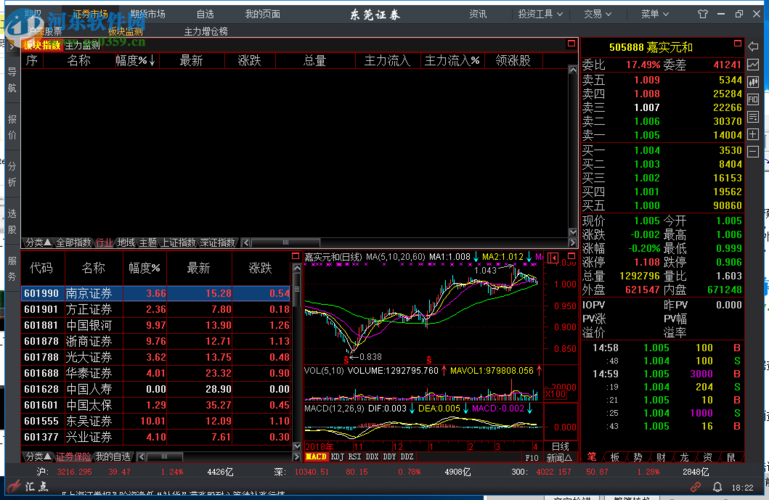Select the DDX indicator button
This screenshot has height=500, width=769.
coord(372,457)
